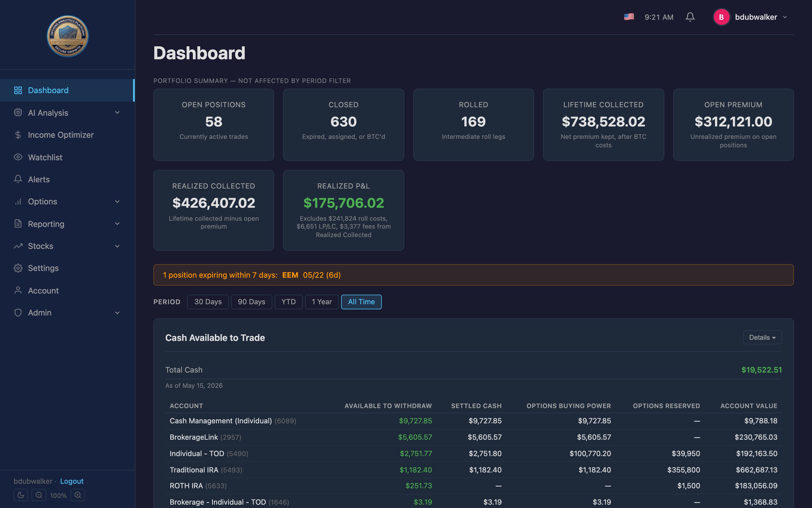Viewport: 812px width, 508px height.
Task: Open the Alerts page label
Action: point(39,179)
